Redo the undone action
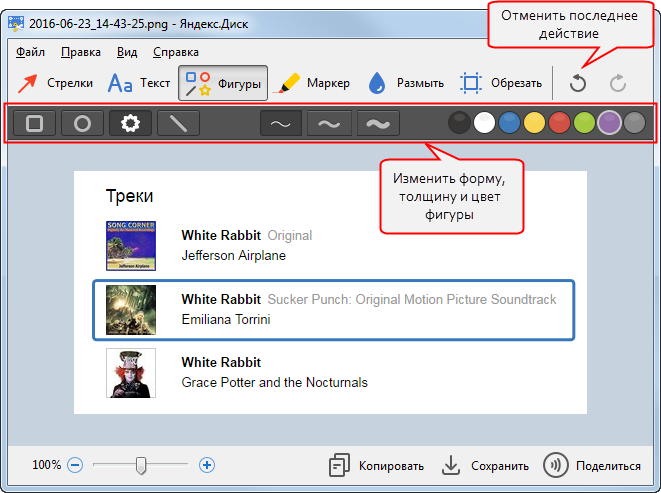The width and height of the screenshot is (661, 493). 617,84
